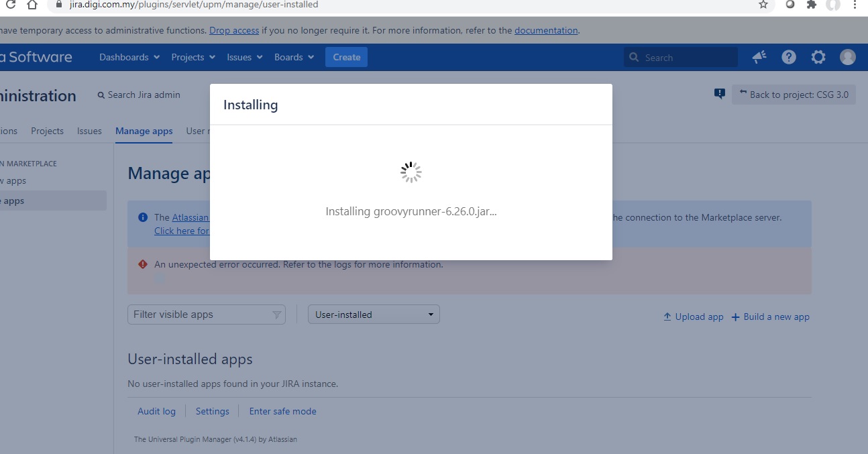The width and height of the screenshot is (868, 454).
Task: Open the Projects dropdown in top nav
Action: (193, 57)
